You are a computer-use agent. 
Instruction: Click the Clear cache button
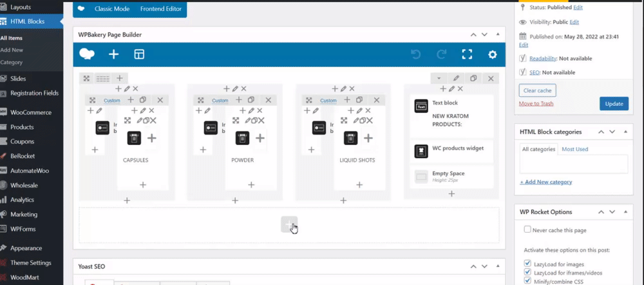pyautogui.click(x=537, y=90)
